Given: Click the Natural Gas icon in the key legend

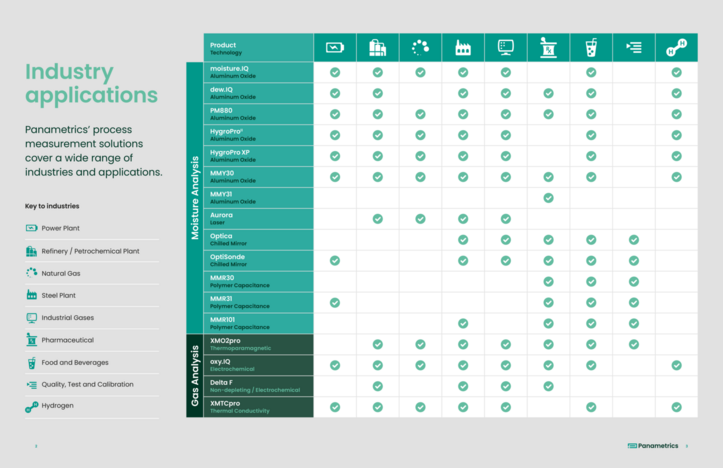Looking at the screenshot, I should 32,272.
